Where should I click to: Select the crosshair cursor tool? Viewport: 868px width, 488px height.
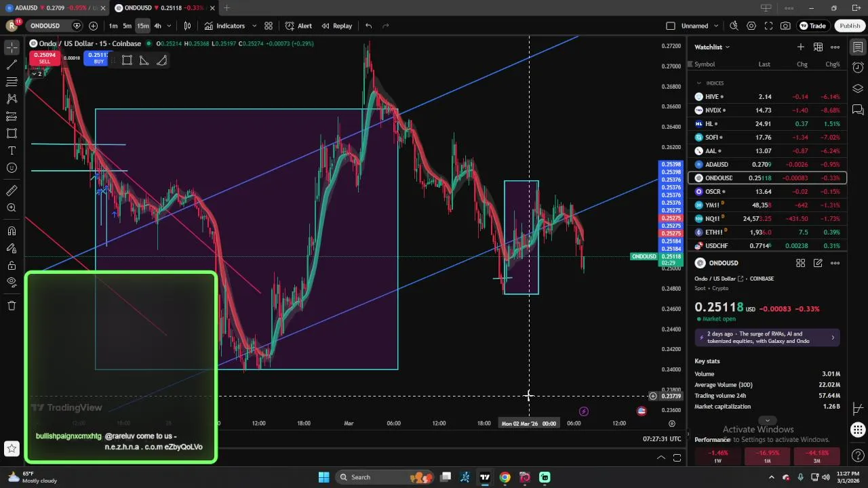tap(12, 47)
